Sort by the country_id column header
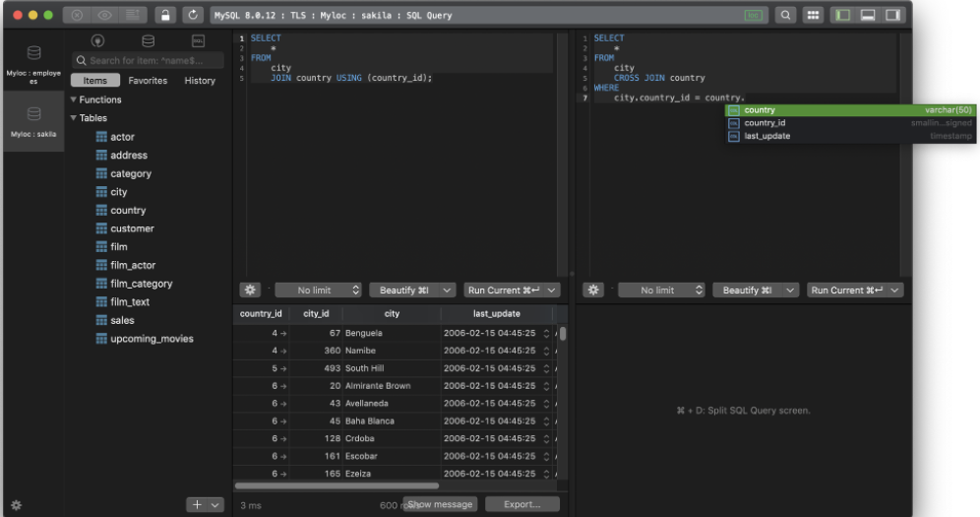The height and width of the screenshot is (517, 980). click(x=261, y=314)
